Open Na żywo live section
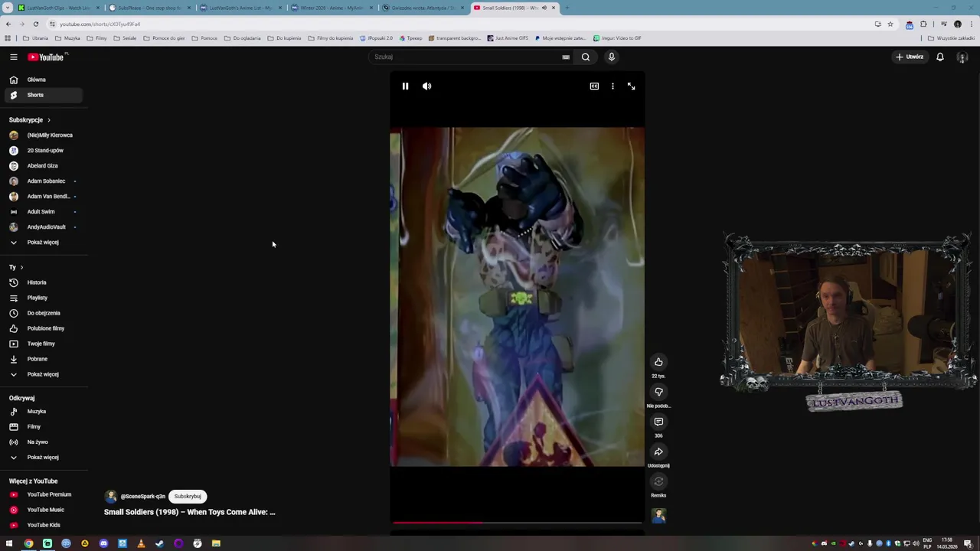This screenshot has width=980, height=551. [42, 442]
